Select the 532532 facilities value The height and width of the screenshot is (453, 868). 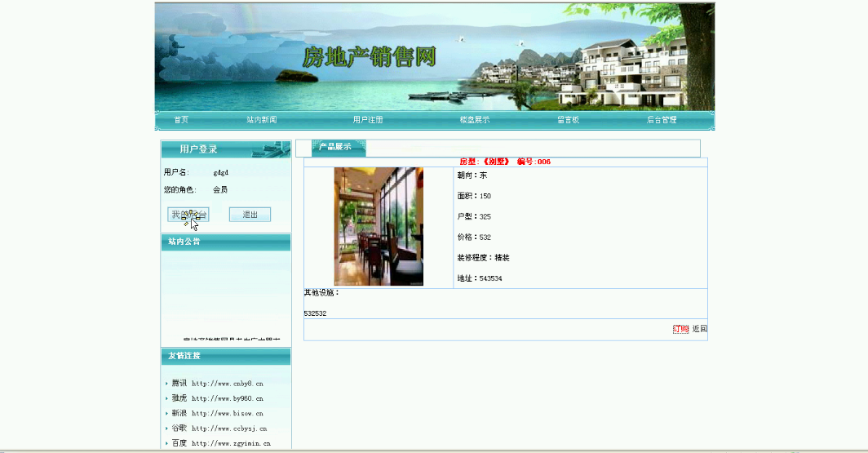coord(315,313)
